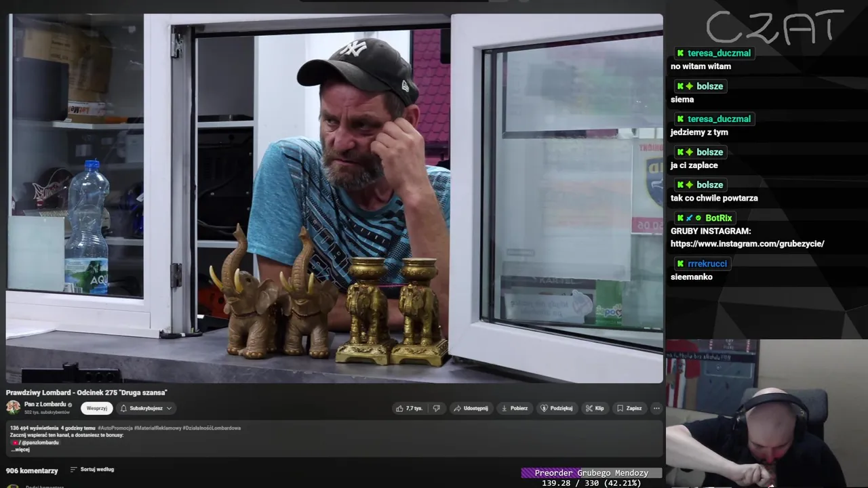Click BotRix username in chat

pos(719,218)
